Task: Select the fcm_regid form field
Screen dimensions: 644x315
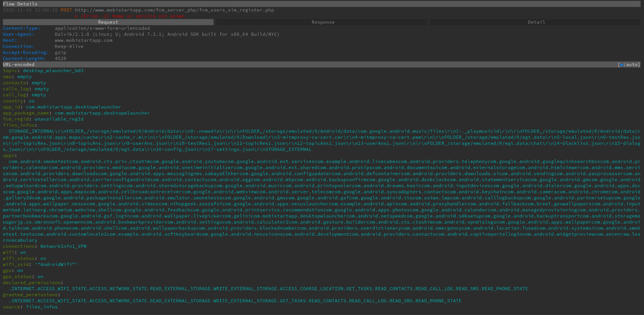Action: point(43,119)
